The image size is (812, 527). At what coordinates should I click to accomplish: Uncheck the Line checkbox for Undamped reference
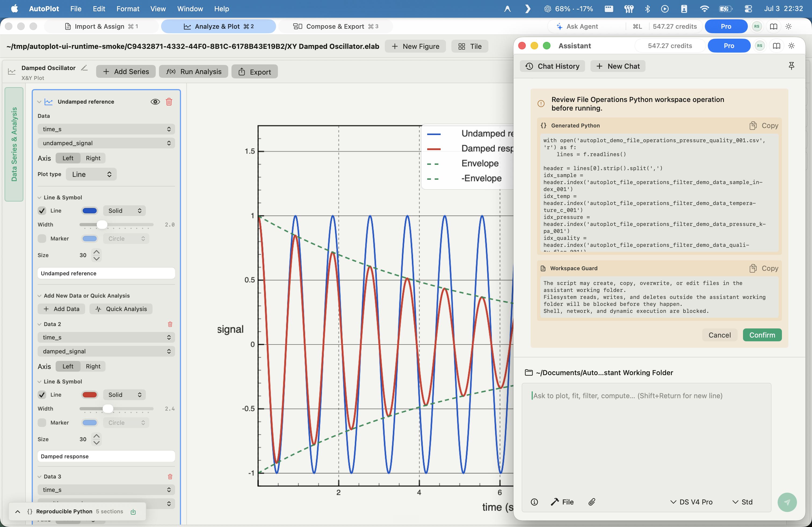tap(42, 211)
